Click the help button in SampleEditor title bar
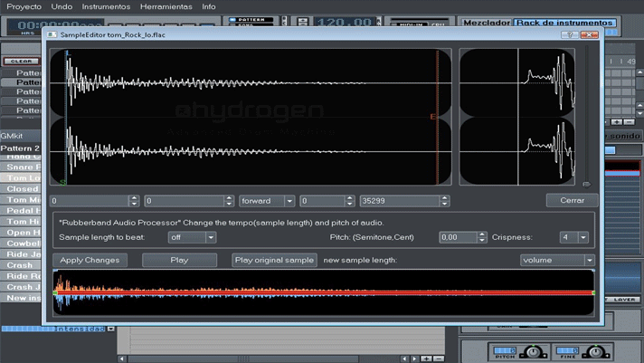 tap(570, 35)
